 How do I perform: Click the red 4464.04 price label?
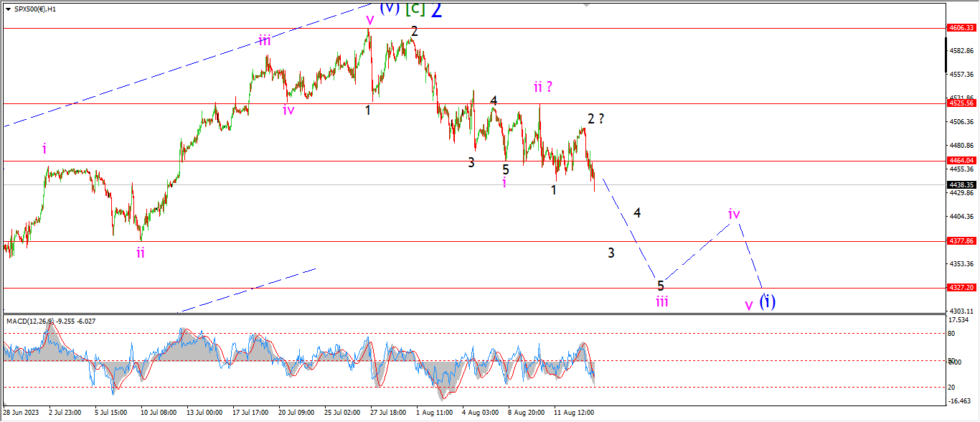[961, 160]
